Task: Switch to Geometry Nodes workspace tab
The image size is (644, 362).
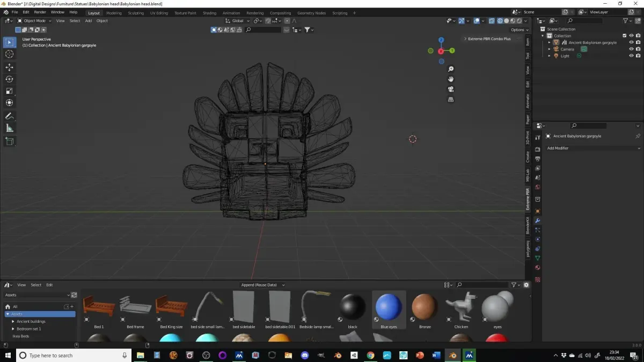Action: [311, 13]
